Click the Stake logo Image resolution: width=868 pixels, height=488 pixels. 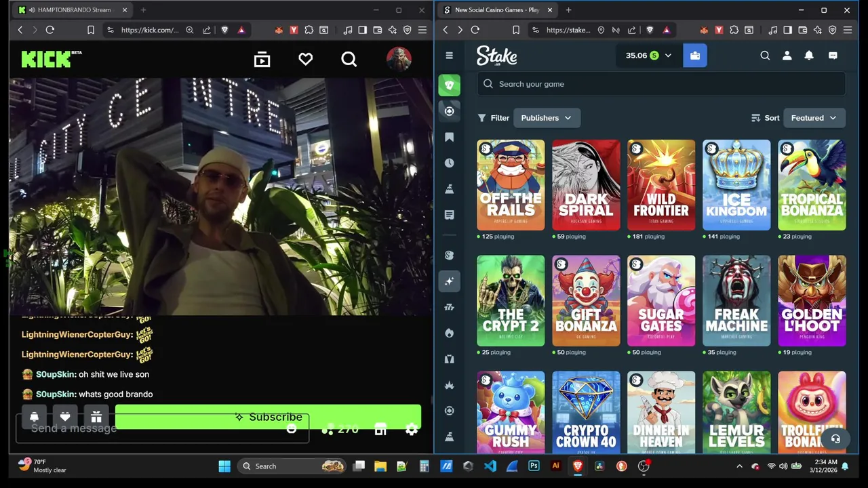tap(496, 56)
